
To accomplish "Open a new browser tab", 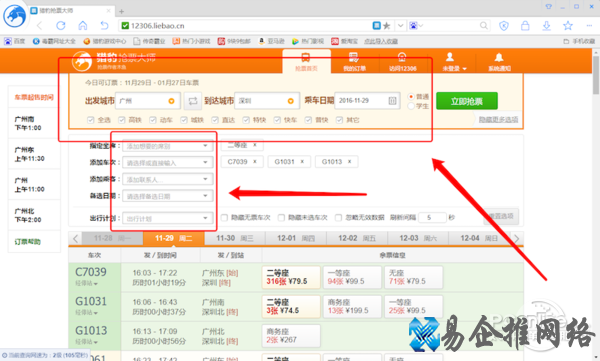I will pyautogui.click(x=121, y=11).
